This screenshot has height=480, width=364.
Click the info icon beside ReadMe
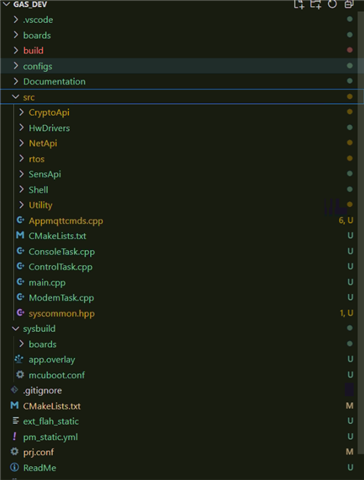(x=14, y=467)
